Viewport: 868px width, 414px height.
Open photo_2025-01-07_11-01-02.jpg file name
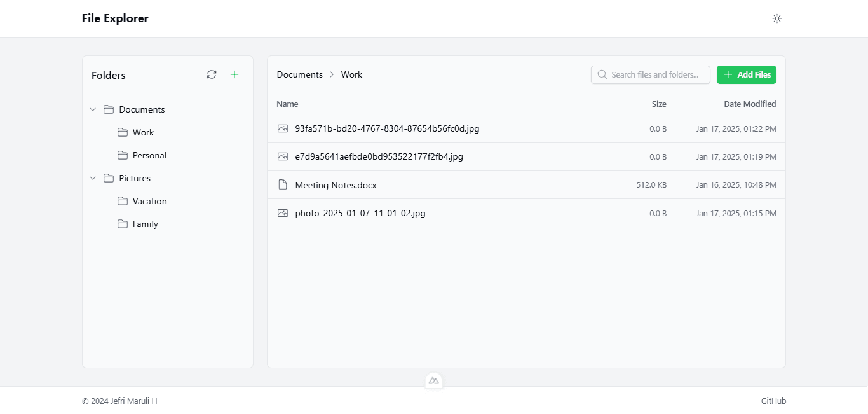360,213
